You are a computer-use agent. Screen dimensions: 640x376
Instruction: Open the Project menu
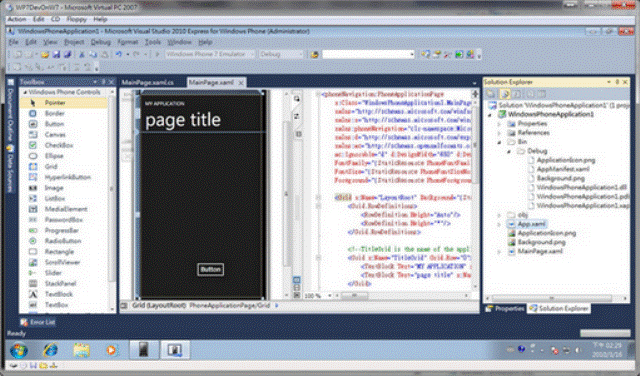(x=74, y=42)
